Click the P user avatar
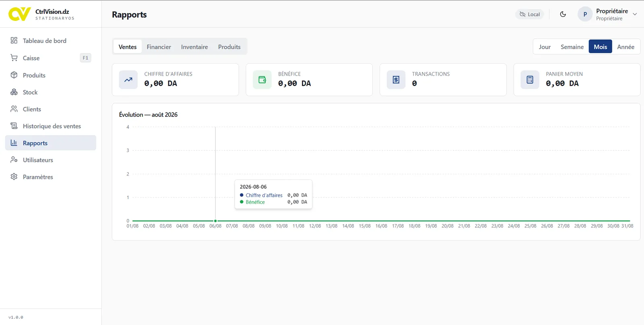This screenshot has width=644, height=325. click(x=585, y=14)
